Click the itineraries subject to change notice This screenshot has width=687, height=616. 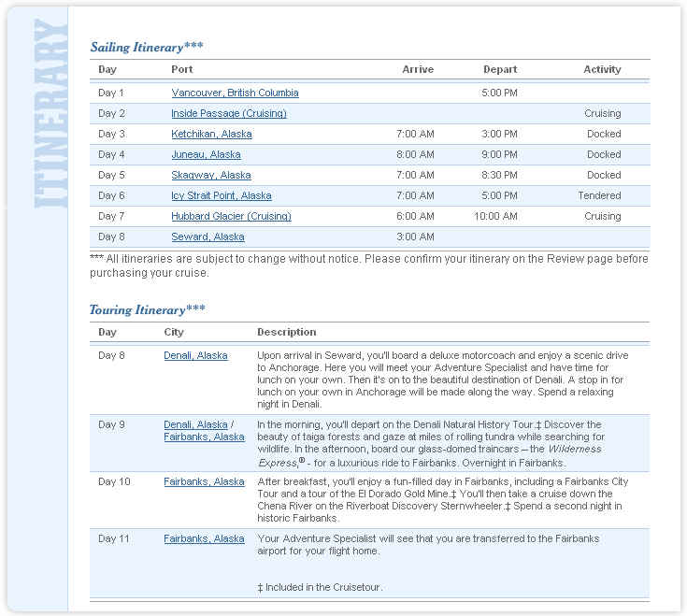369,265
